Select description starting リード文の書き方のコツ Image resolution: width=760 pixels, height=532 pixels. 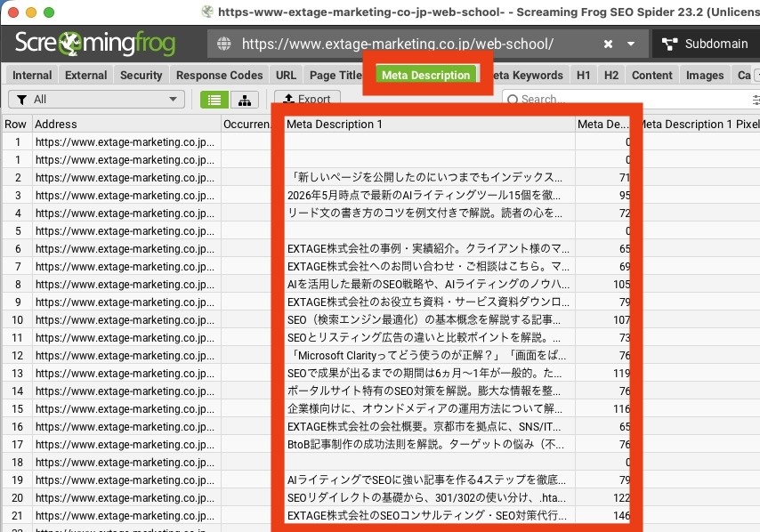pyautogui.click(x=425, y=214)
